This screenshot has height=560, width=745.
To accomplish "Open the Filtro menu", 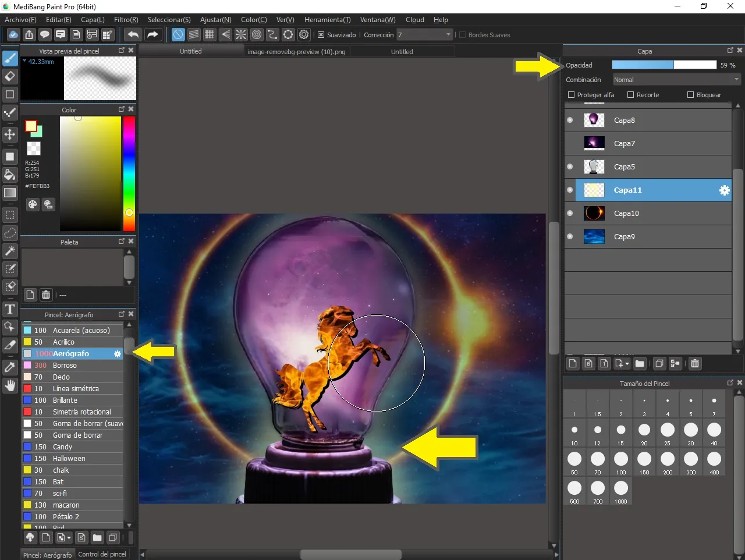I will [x=126, y=20].
